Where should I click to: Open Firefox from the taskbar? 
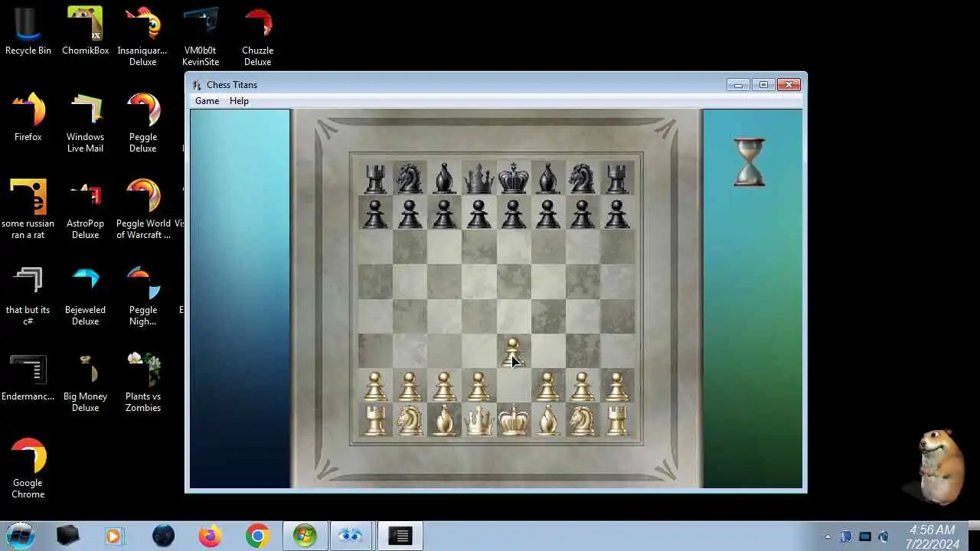click(210, 536)
